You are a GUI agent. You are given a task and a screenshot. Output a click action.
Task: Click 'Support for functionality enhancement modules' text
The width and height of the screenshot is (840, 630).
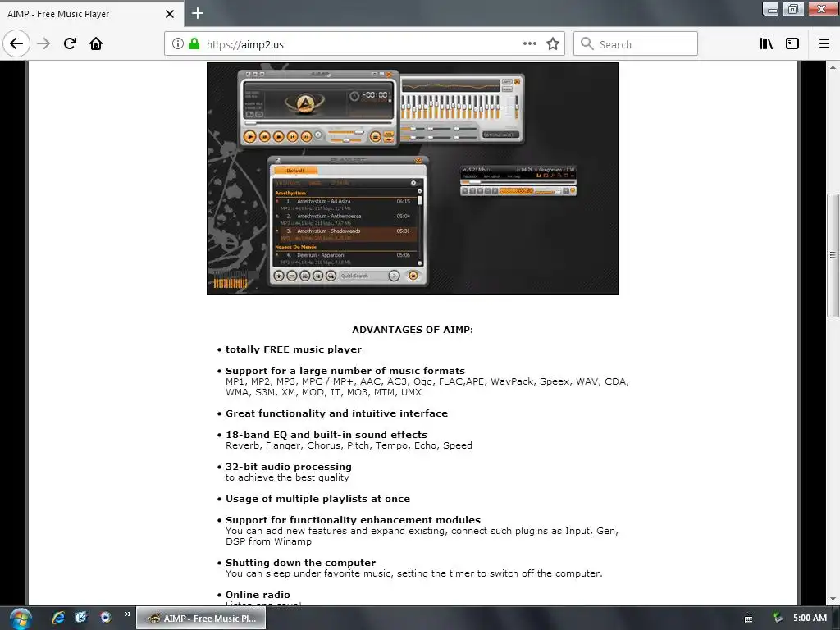click(353, 520)
